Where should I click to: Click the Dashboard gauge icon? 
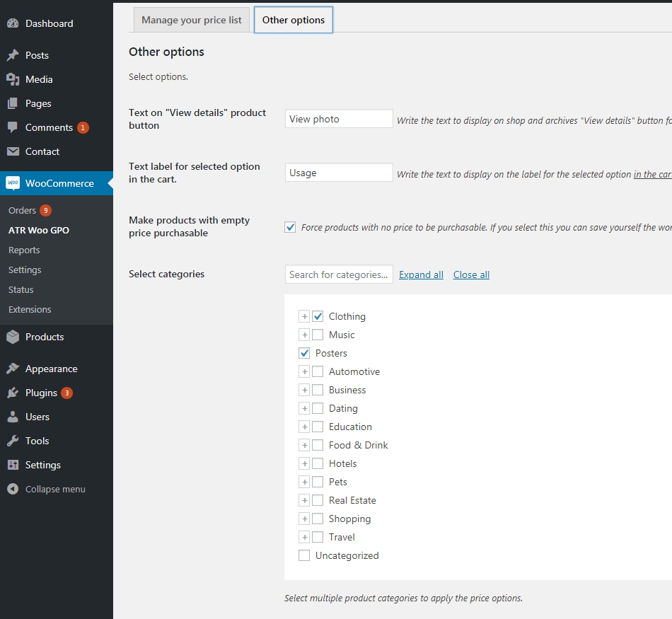coord(13,23)
